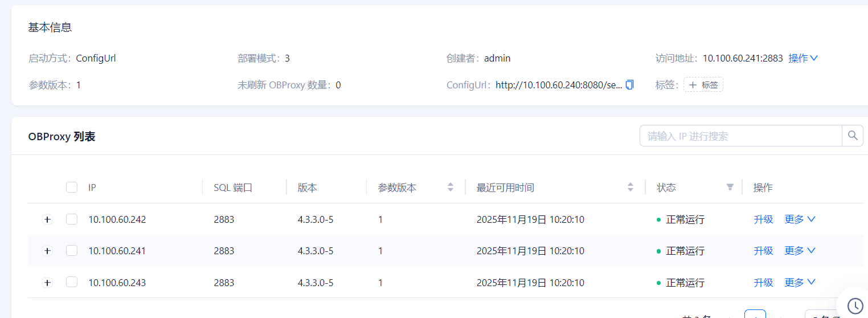This screenshot has width=868, height=318.
Task: Open the 操作 dropdown beside access address
Action: 803,58
